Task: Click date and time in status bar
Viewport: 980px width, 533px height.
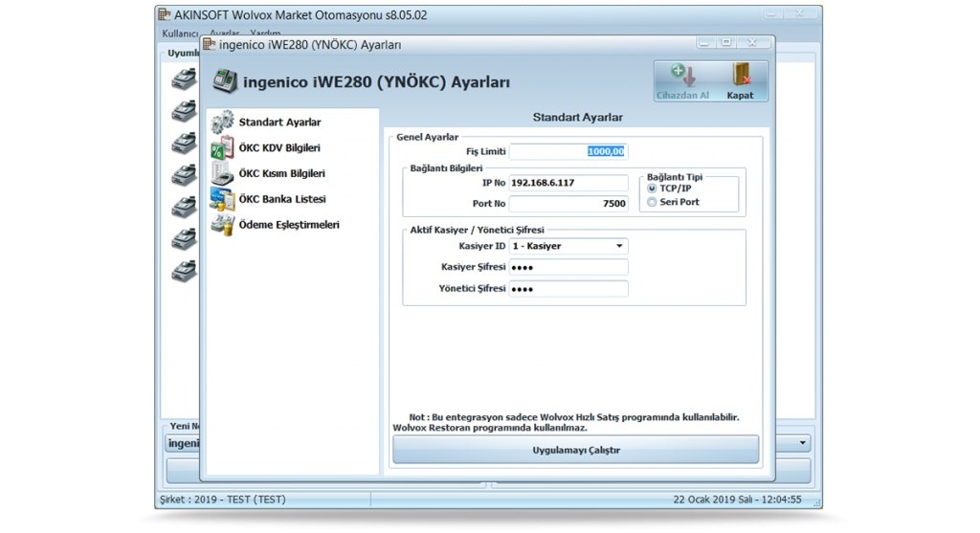Action: (738, 500)
